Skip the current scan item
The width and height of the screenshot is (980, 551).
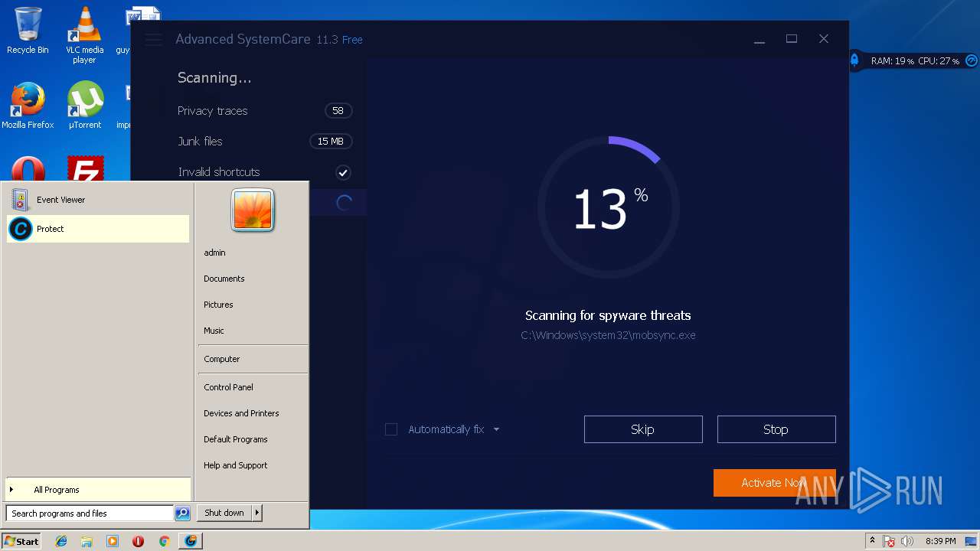tap(643, 429)
